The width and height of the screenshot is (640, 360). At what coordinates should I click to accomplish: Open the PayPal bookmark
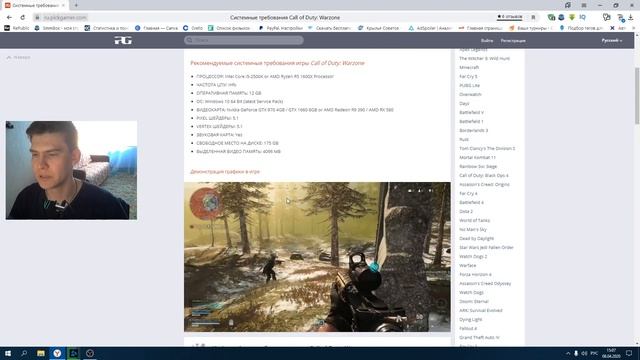point(281,28)
